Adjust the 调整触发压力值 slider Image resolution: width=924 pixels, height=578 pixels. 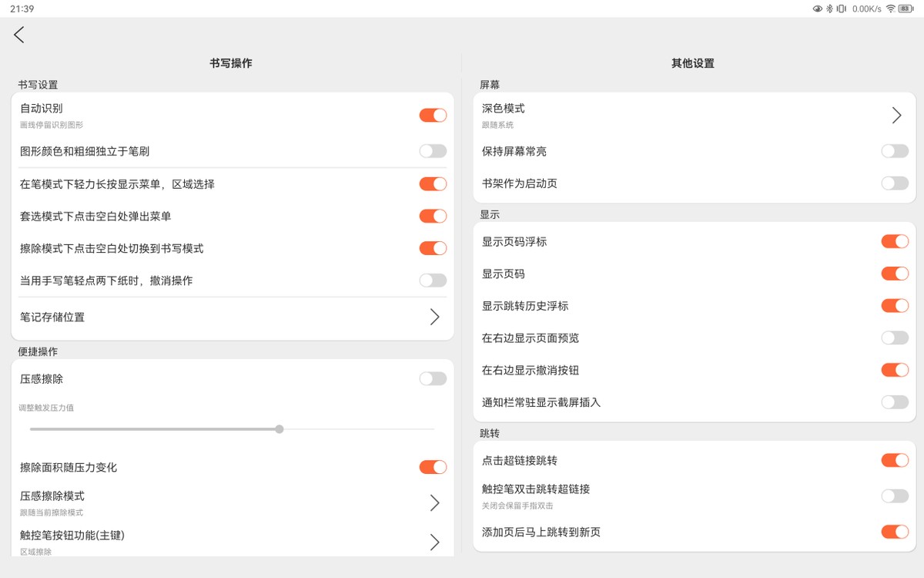pos(279,428)
